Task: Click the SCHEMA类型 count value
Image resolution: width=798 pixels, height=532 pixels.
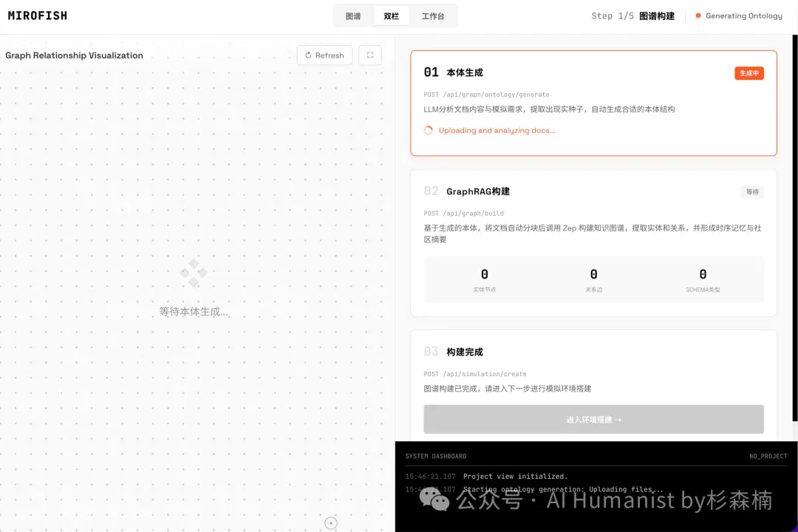Action: (x=703, y=274)
